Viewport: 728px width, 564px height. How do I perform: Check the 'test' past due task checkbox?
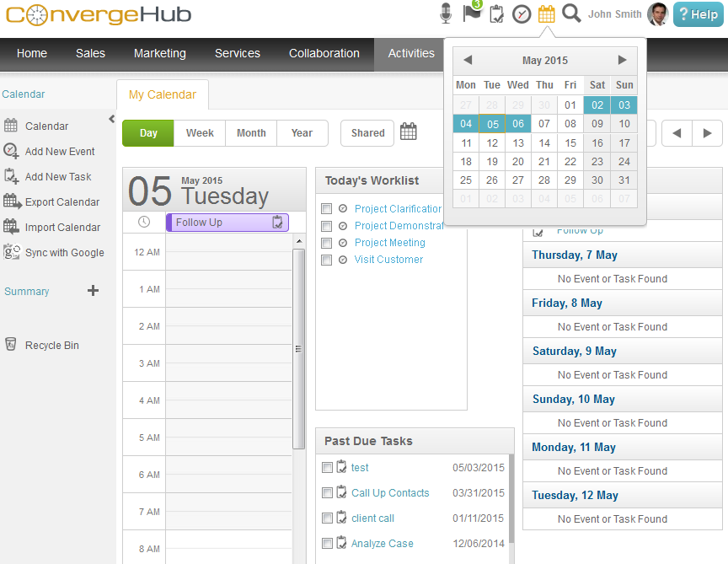[x=327, y=467]
